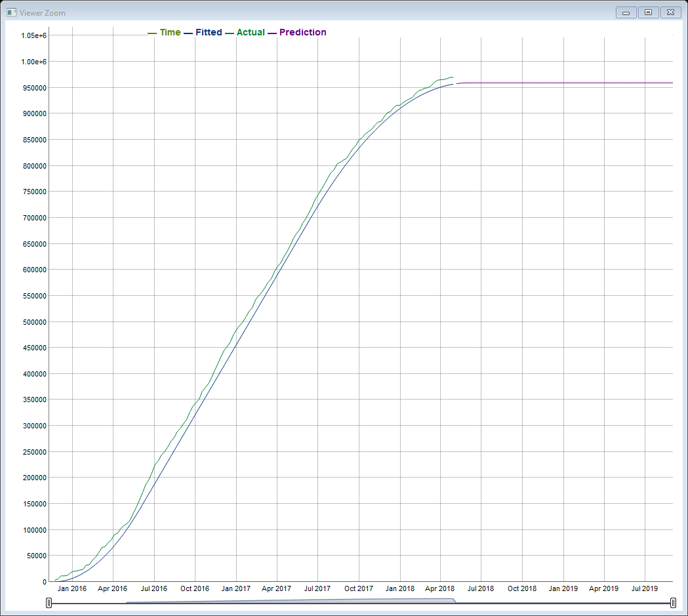
Task: Click the Jan 2019 x-axis label
Action: coord(563,589)
